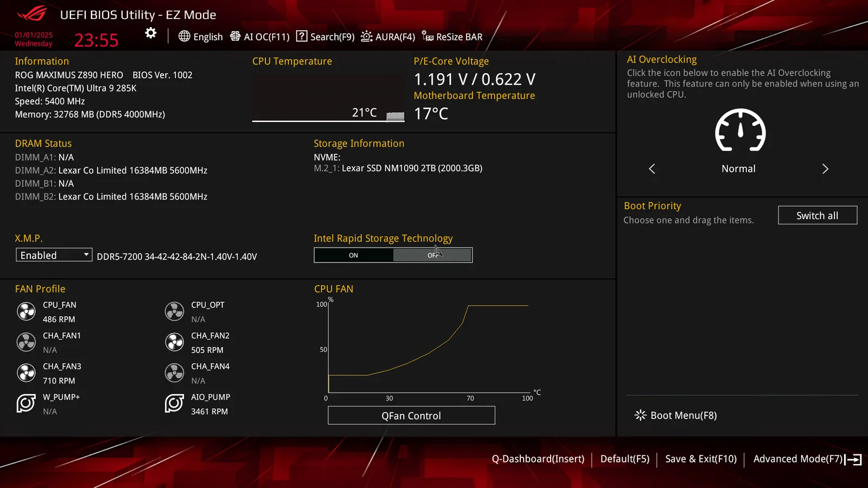Turn Intel Rapid Storage Technology OFF
The width and height of the screenshot is (868, 488).
[x=432, y=255]
